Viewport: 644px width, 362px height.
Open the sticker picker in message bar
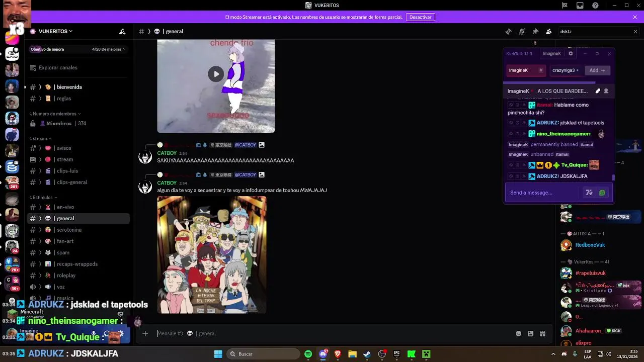[x=530, y=333]
